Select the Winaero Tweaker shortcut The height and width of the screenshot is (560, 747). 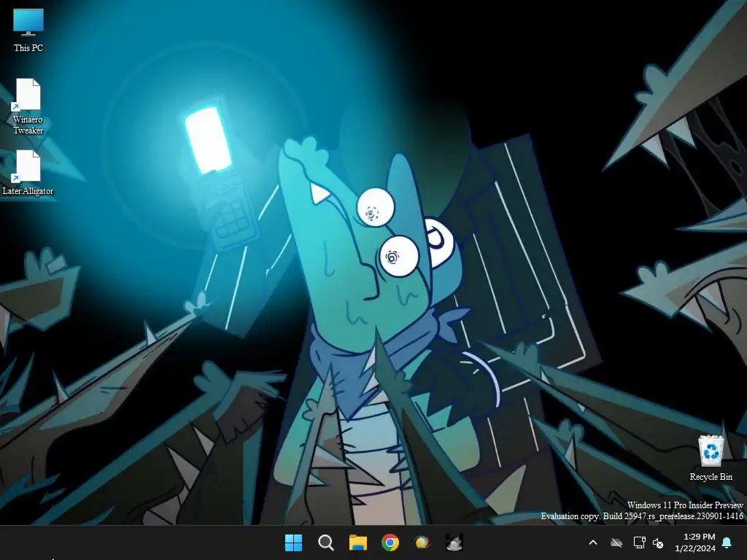pos(28,106)
